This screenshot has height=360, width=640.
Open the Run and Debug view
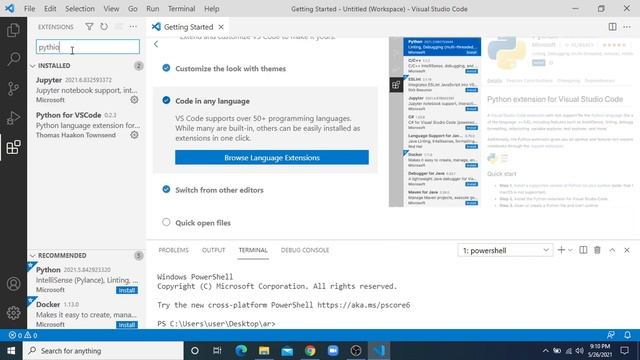tap(13, 118)
